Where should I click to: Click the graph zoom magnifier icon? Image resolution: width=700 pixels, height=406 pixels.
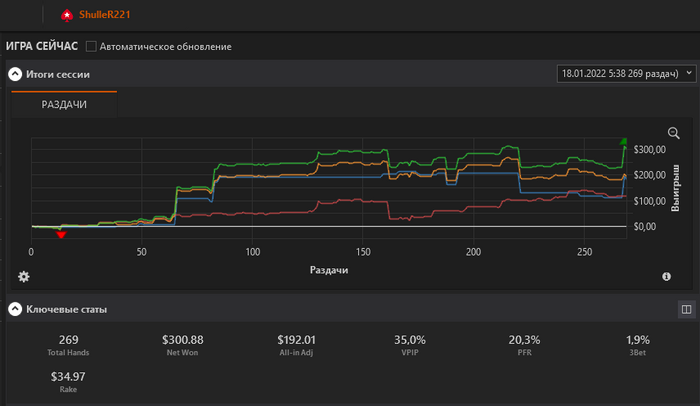tap(673, 133)
